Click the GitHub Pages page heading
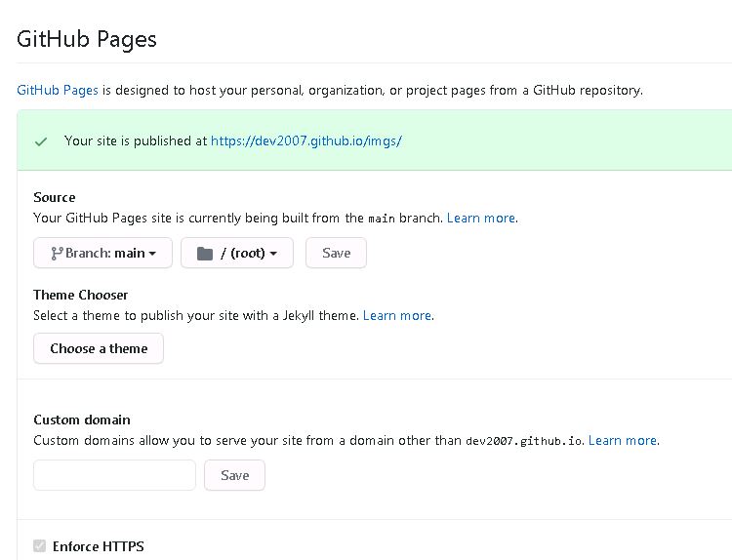 tap(87, 39)
